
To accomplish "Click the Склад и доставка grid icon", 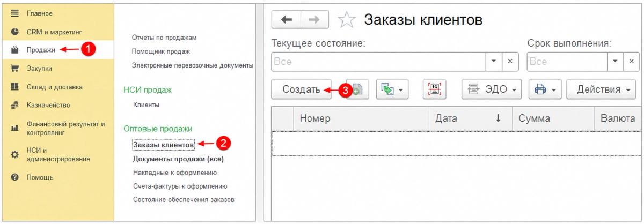I will (15, 86).
